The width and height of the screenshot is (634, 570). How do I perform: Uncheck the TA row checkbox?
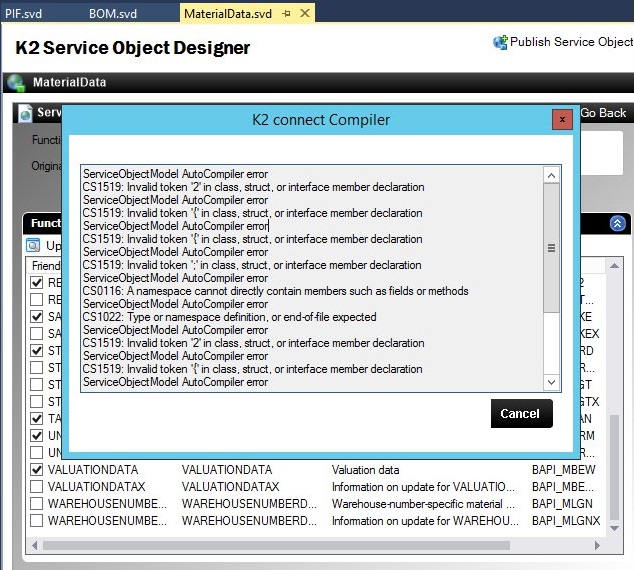pos(37,418)
